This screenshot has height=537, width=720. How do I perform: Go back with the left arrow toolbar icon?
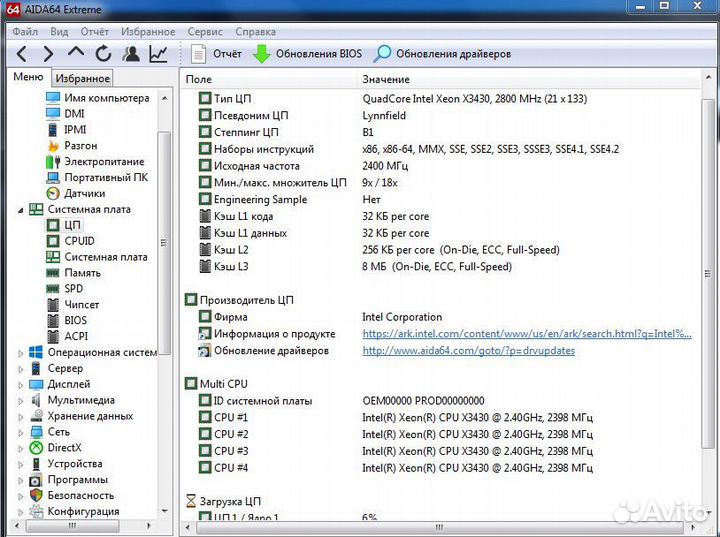pos(21,54)
